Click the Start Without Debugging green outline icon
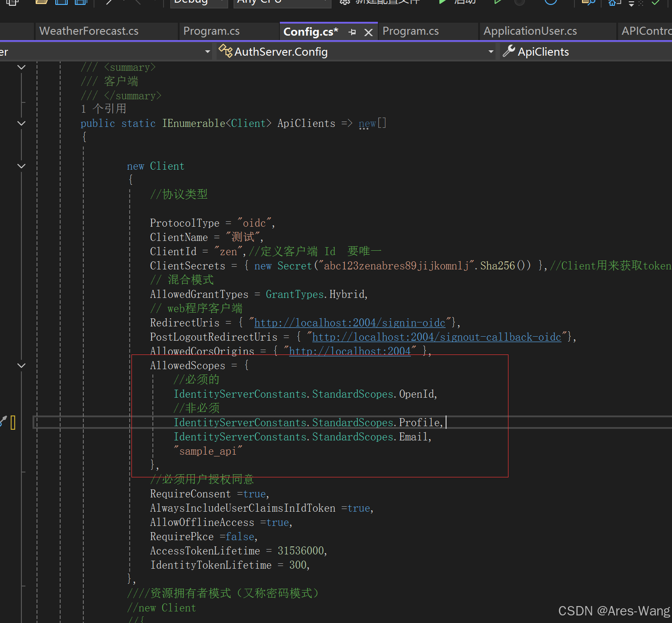This screenshot has width=672, height=623. coord(498,3)
